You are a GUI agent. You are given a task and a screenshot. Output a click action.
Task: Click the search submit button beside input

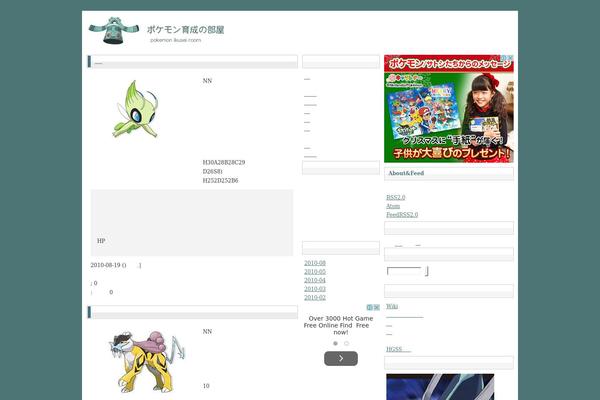(x=426, y=271)
